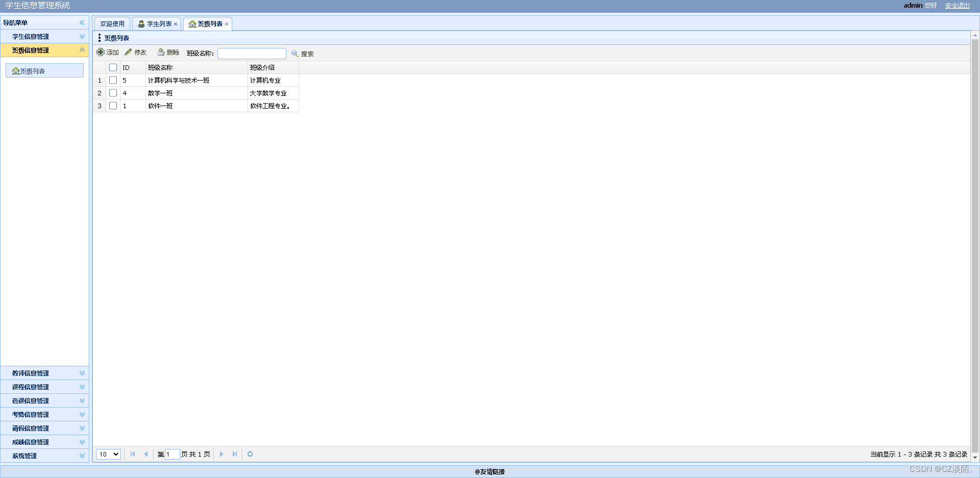Screen dimensions: 980x478
Task: Click the Edit (修改) pencil icon
Action: click(128, 53)
